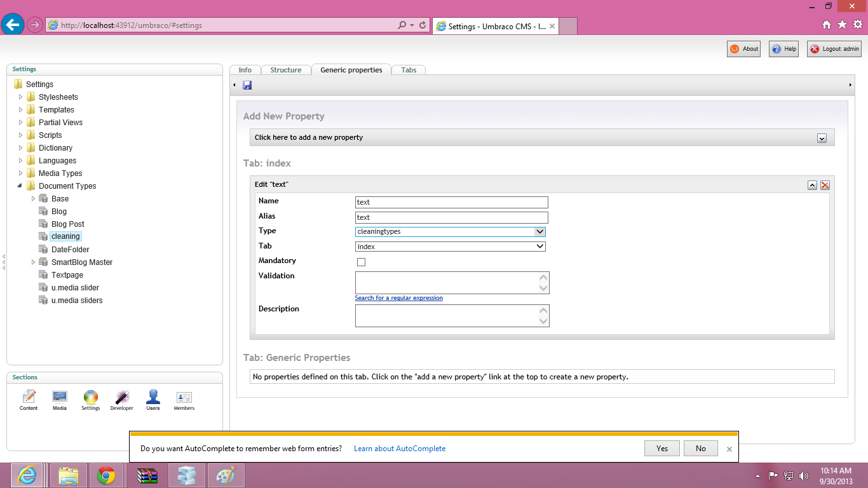
Task: Switch to the Info tab
Action: click(245, 70)
